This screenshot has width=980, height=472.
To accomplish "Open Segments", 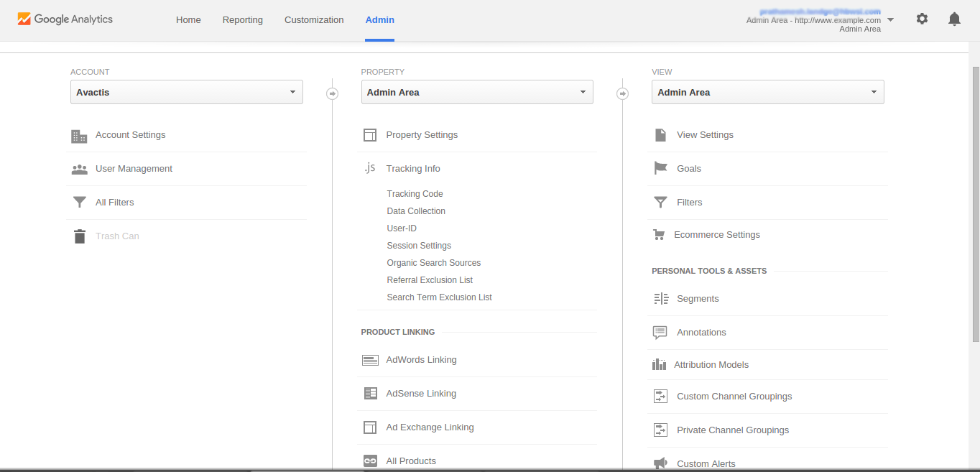I will coord(698,299).
